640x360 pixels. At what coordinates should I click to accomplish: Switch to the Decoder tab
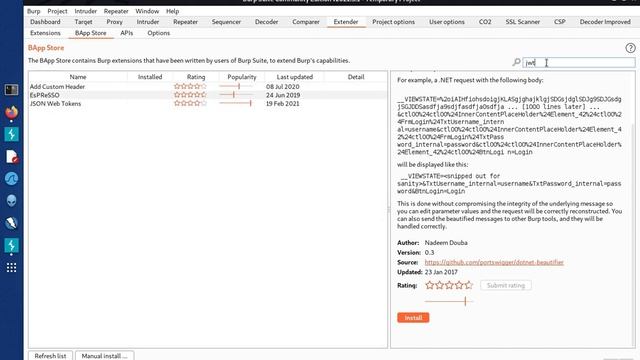(266, 22)
